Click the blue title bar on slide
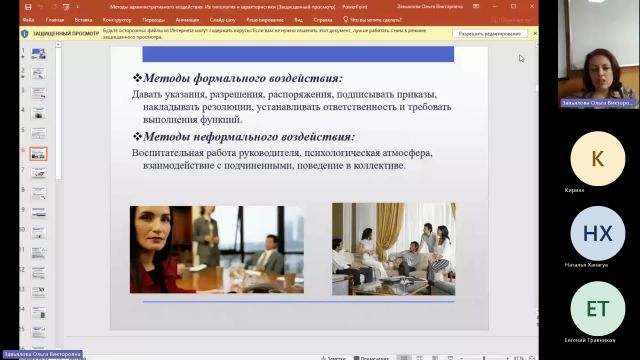The width and height of the screenshot is (640, 360). [298, 54]
